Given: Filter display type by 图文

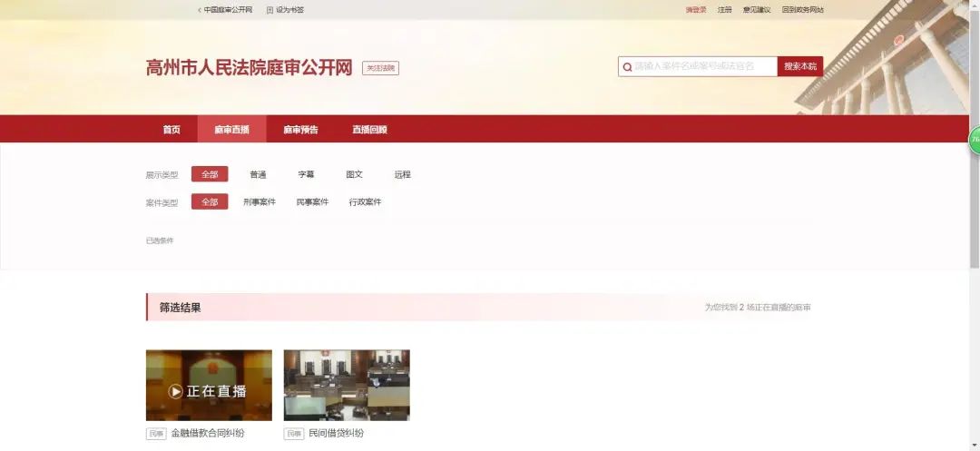Looking at the screenshot, I should 355,175.
